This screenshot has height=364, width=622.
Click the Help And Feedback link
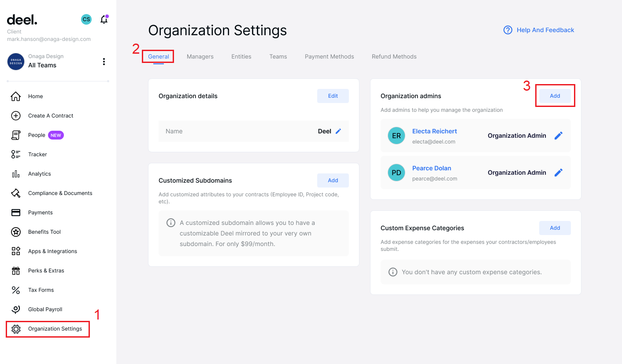545,29
